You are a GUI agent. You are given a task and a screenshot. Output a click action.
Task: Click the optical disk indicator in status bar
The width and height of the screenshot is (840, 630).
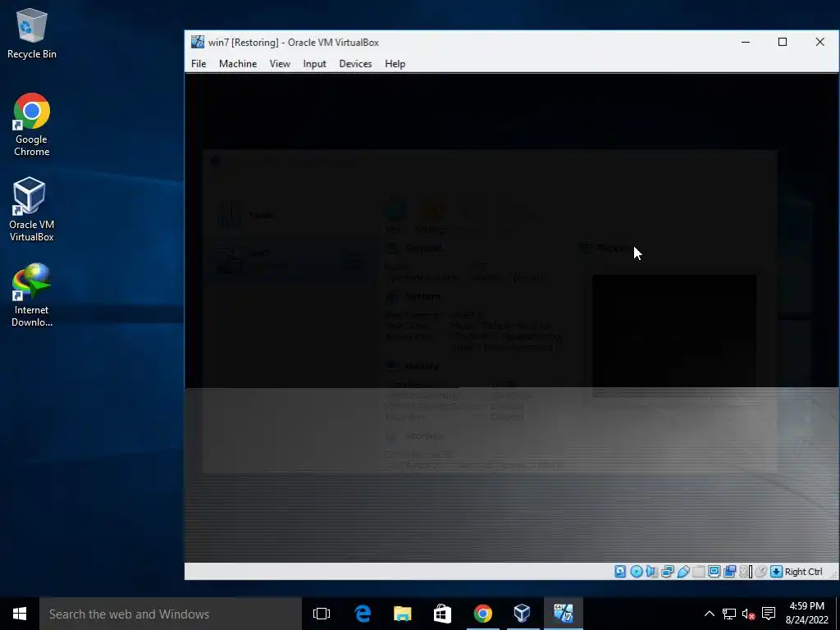pyautogui.click(x=636, y=572)
